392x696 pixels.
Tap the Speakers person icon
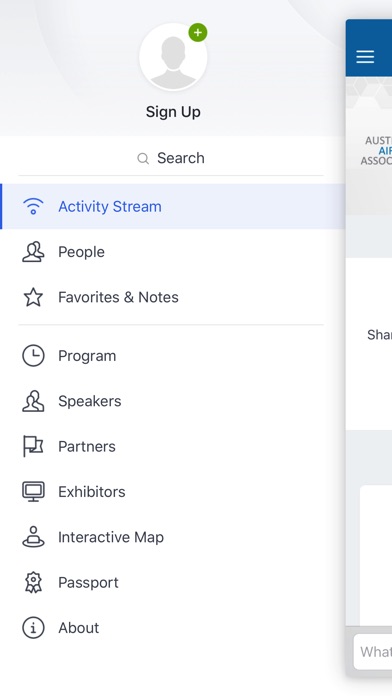33,401
